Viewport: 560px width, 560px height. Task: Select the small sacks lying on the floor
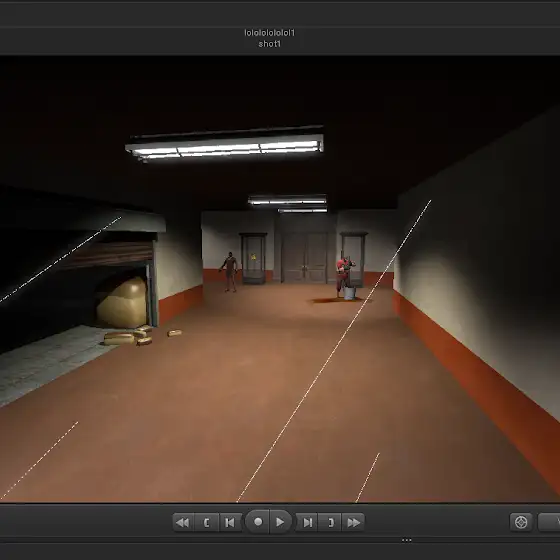(136, 335)
